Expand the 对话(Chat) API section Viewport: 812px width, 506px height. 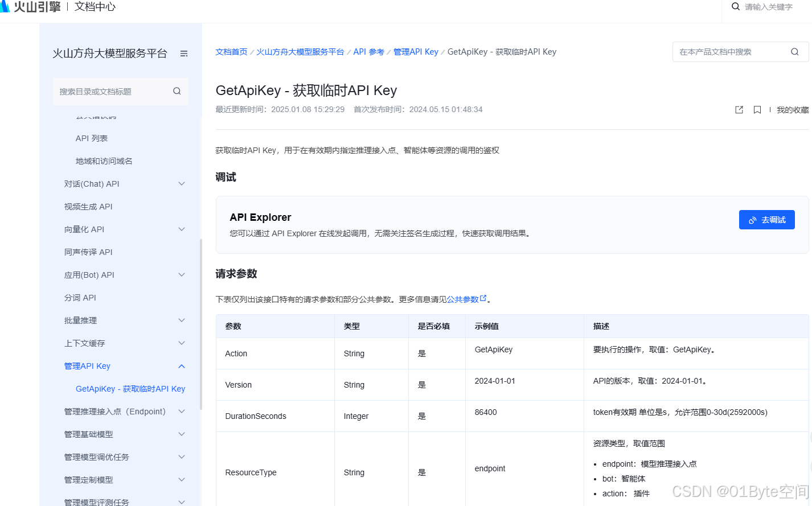[182, 184]
